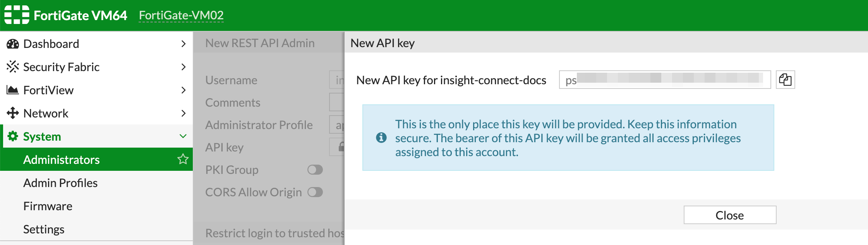This screenshot has width=868, height=245.
Task: Click the FortiView chart icon
Action: point(12,90)
